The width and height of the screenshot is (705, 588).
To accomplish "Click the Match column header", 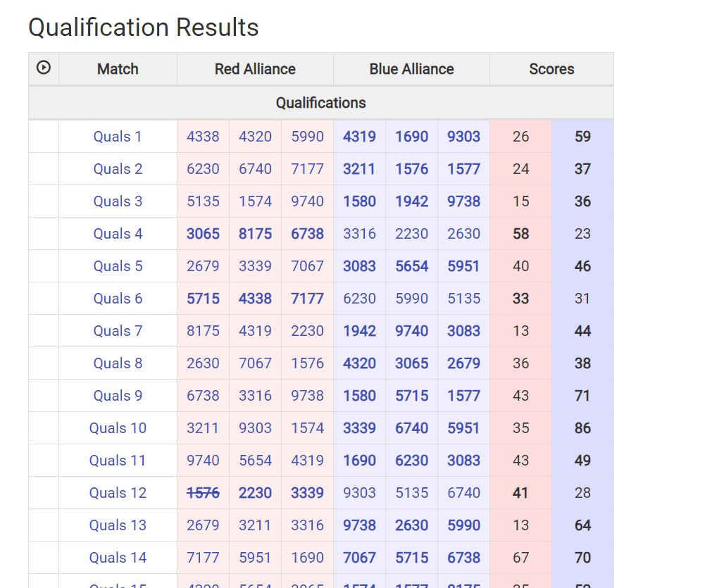I will tap(118, 69).
